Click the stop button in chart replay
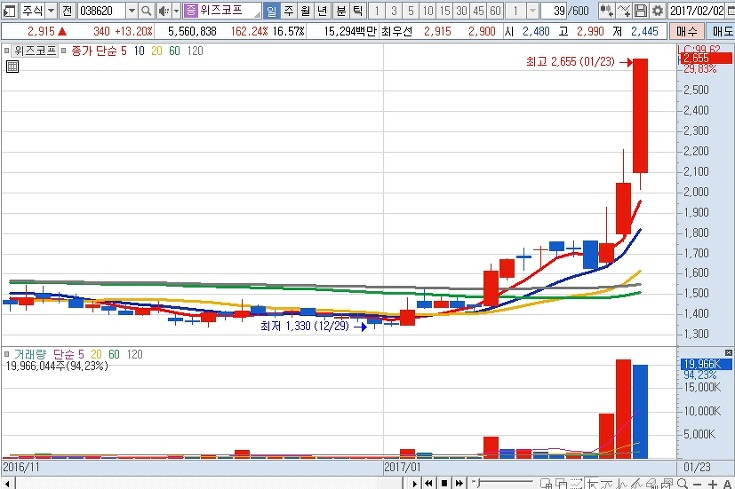 [444, 483]
